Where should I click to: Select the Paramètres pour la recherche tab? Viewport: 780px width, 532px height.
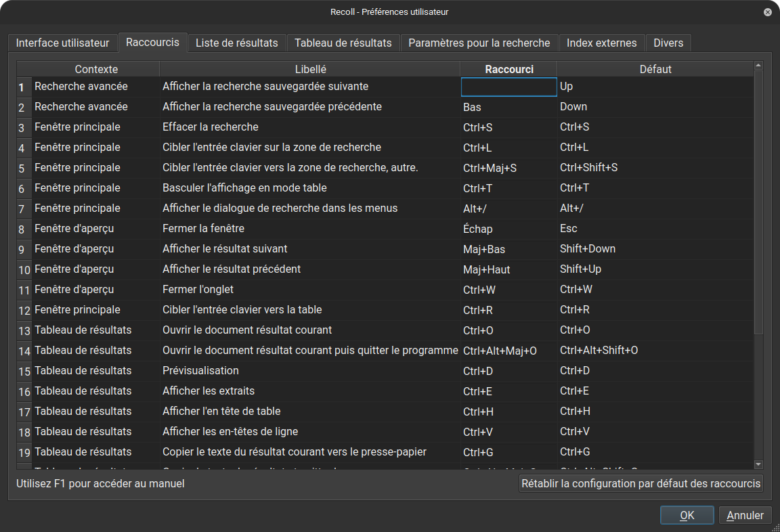tap(479, 43)
